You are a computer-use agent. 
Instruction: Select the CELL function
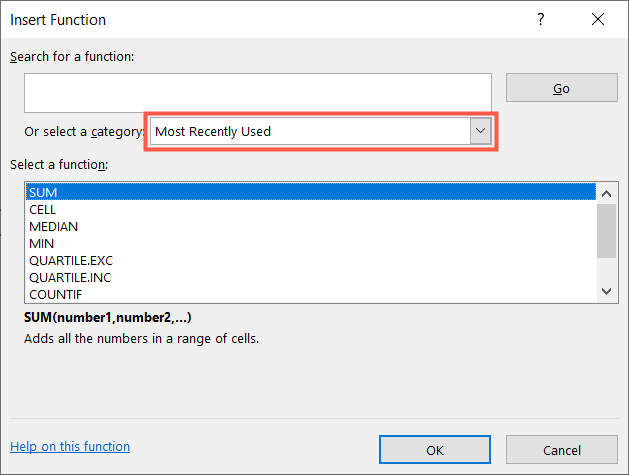43,209
